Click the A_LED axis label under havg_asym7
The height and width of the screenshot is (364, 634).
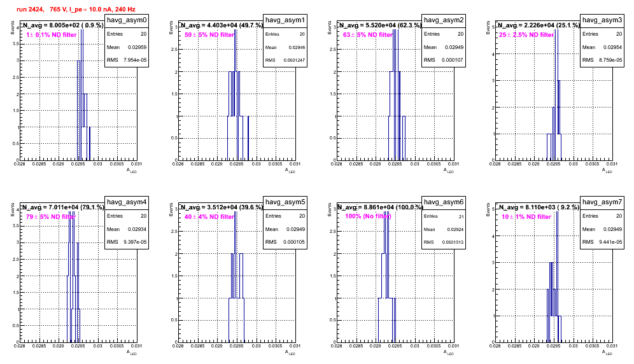(x=607, y=353)
